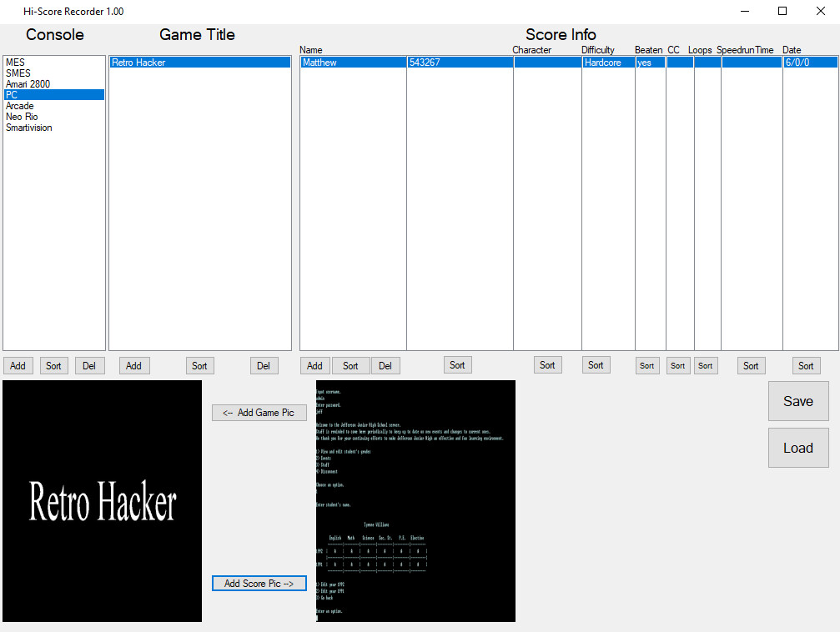Sort scores by player Name
The height and width of the screenshot is (632, 840).
350,364
